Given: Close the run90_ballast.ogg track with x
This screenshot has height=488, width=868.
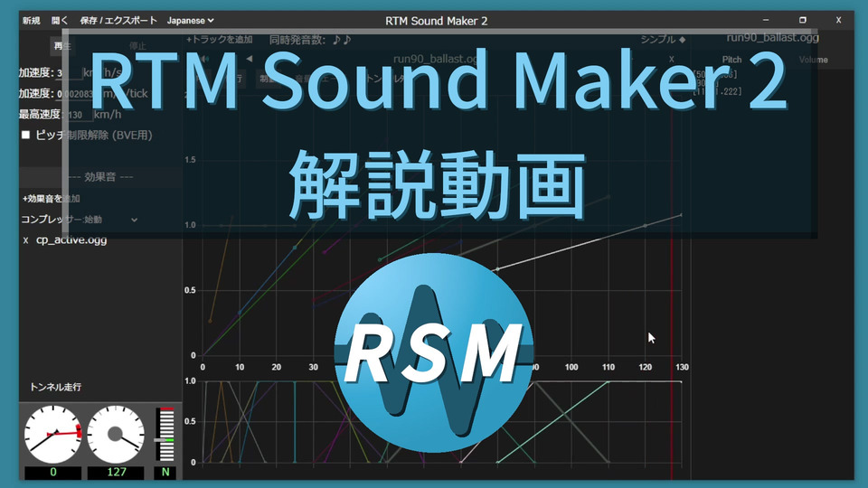Looking at the screenshot, I should coord(672,60).
